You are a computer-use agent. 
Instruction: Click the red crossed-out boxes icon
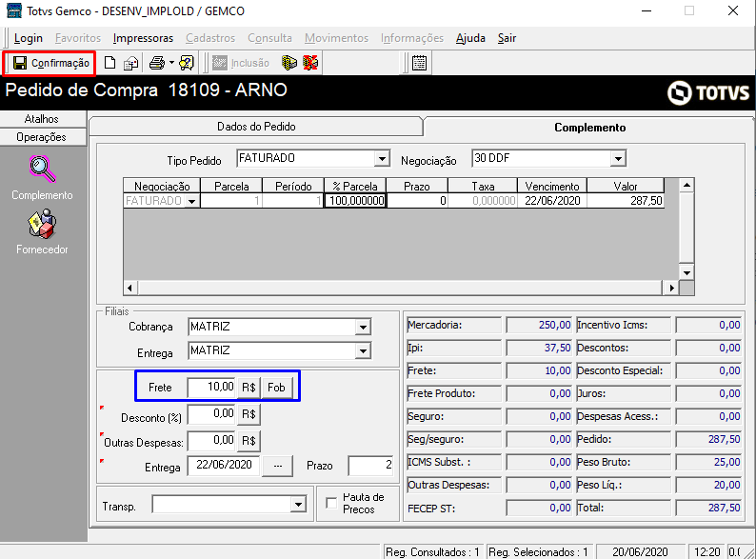click(x=310, y=63)
